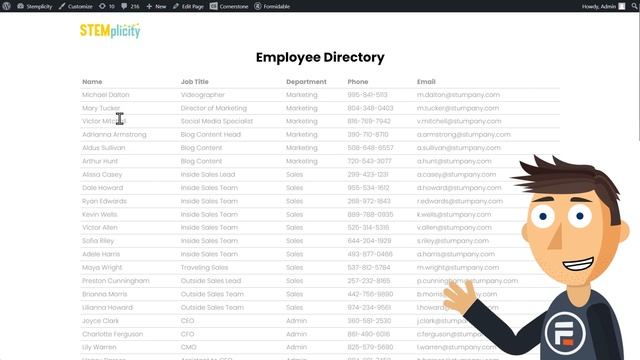Click the Department column header
The height and width of the screenshot is (360, 640).
pyautogui.click(x=306, y=82)
